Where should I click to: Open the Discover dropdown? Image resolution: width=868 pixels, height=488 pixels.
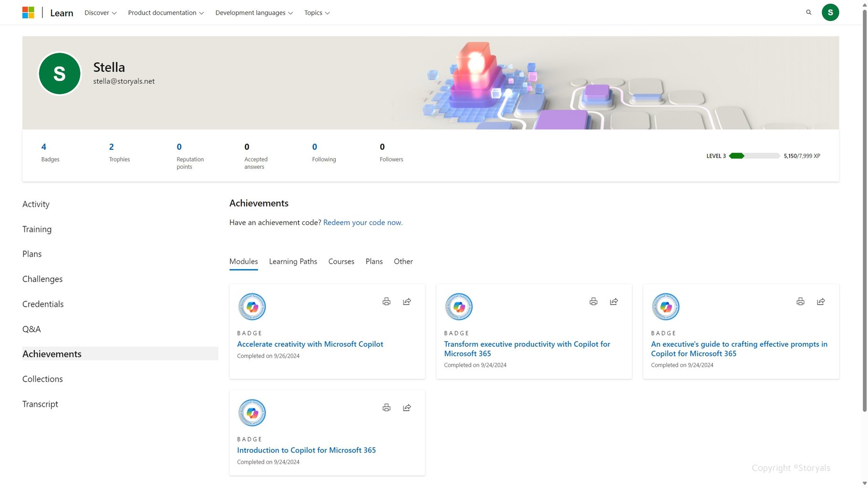[x=100, y=12]
